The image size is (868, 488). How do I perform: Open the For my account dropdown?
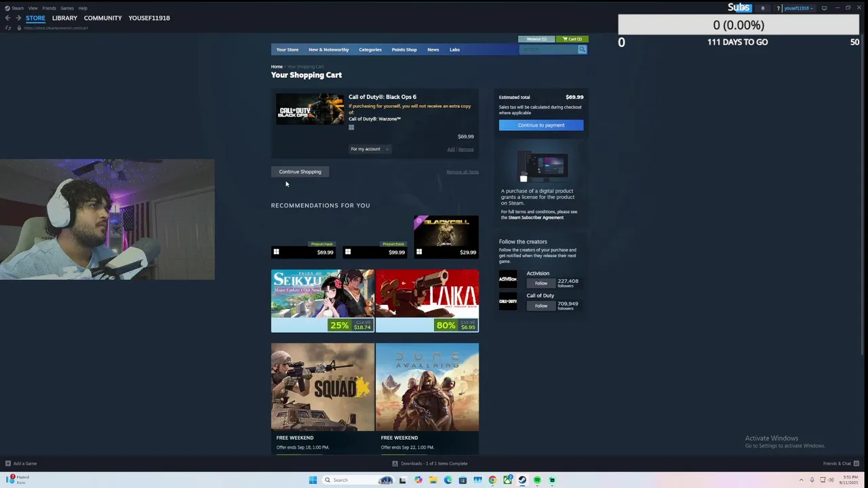(x=370, y=149)
